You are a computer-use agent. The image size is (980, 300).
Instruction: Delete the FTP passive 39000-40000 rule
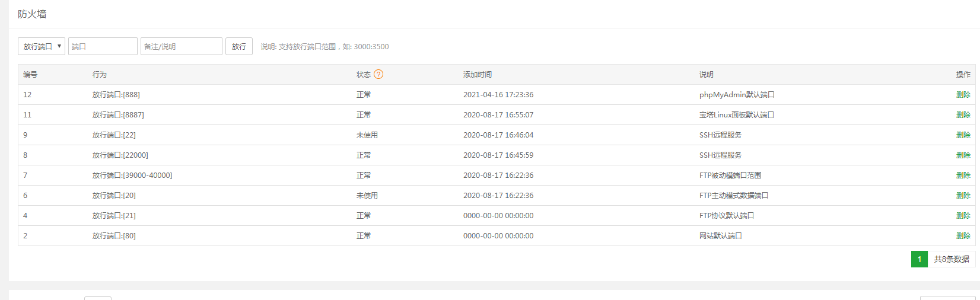(963, 175)
